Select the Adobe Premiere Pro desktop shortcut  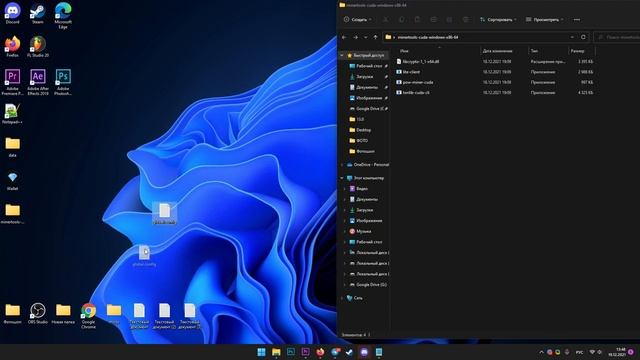(12, 82)
